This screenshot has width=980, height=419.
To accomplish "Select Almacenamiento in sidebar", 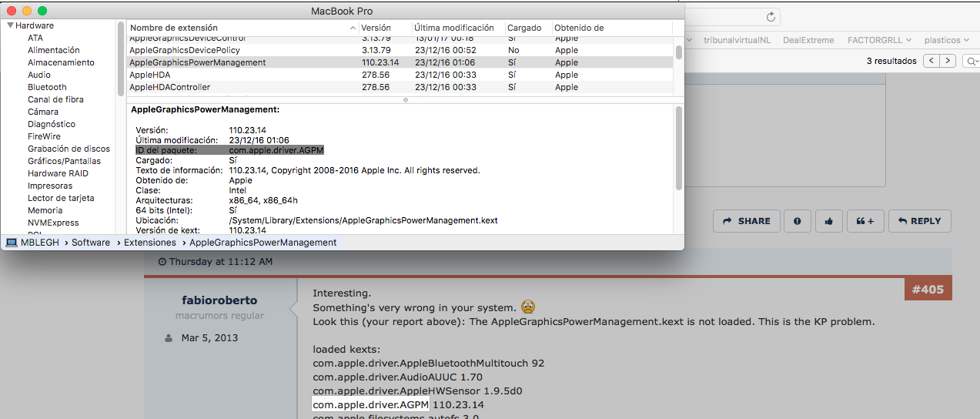I will pos(61,62).
